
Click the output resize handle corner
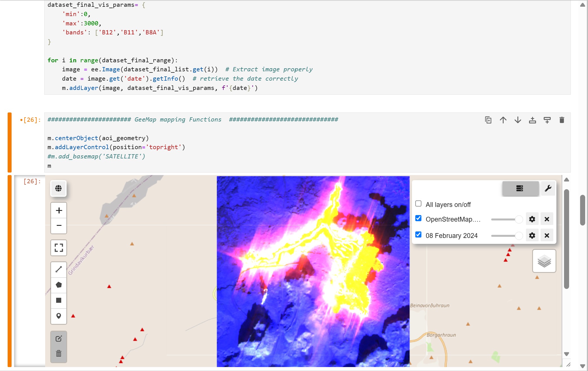point(569,365)
